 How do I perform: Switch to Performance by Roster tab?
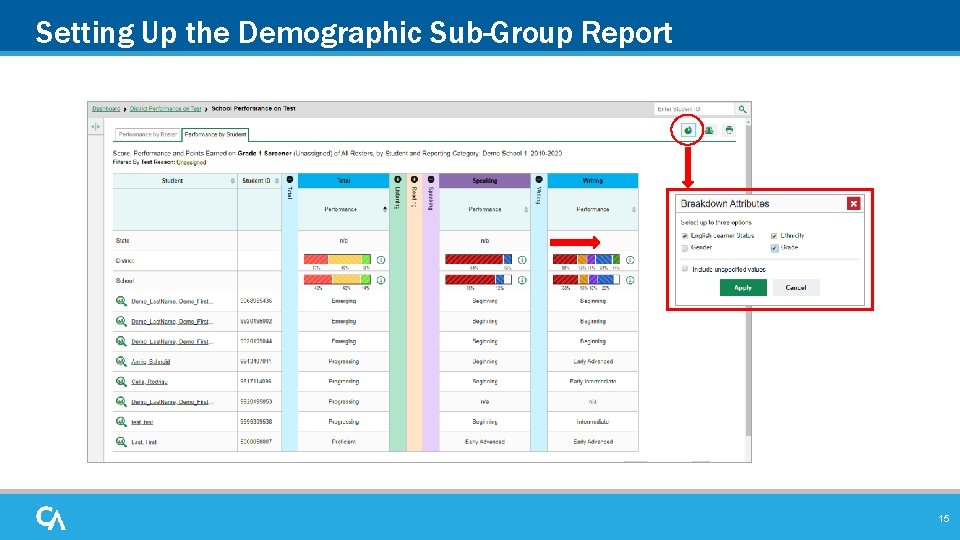(148, 134)
